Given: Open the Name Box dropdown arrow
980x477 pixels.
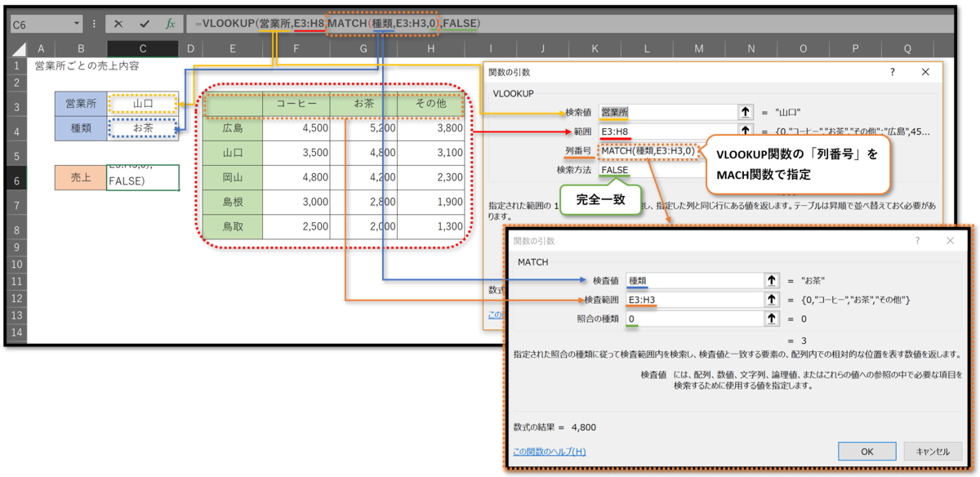Looking at the screenshot, I should pyautogui.click(x=76, y=24).
